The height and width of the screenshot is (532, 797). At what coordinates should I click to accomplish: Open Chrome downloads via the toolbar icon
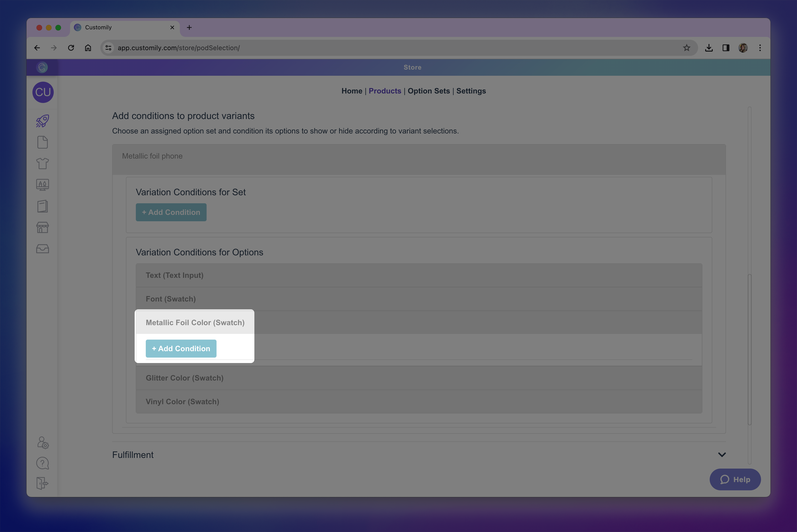click(x=709, y=48)
